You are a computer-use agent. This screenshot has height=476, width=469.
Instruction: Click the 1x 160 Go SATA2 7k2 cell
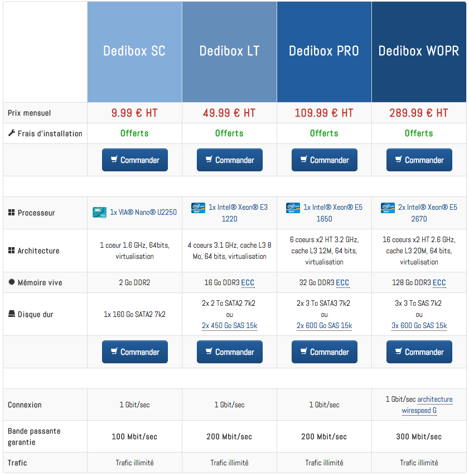tap(135, 314)
